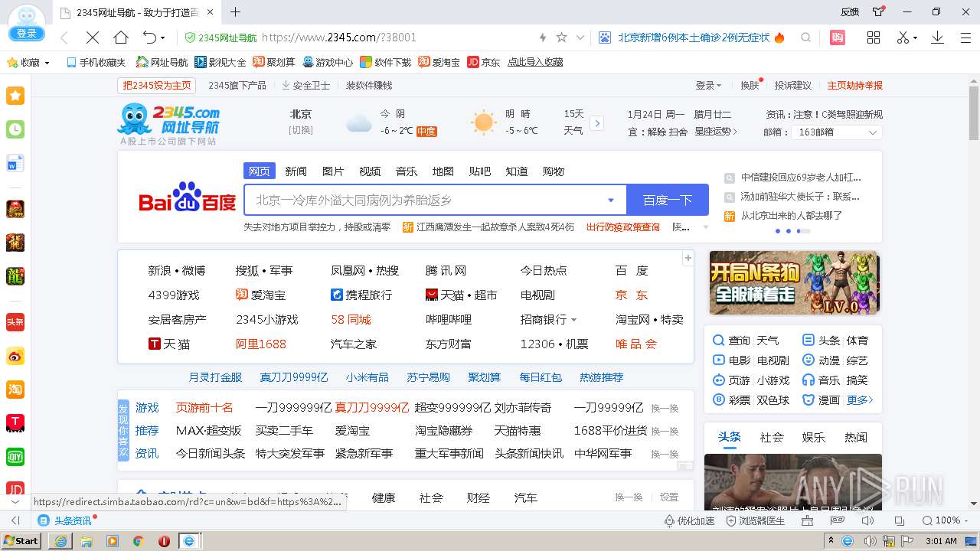Select the 视频 search tab
Screen dimensions: 980x551
370,171
